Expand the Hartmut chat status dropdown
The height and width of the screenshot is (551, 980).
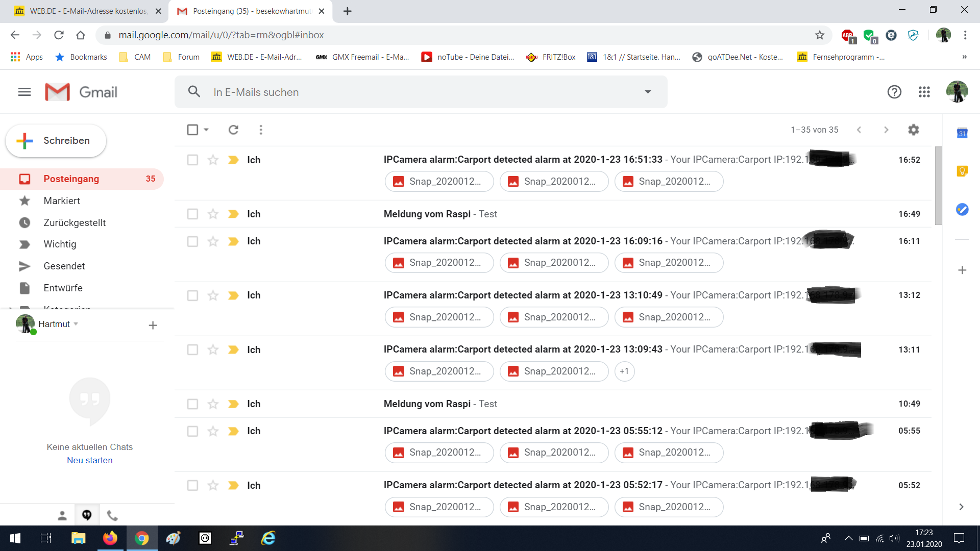point(76,324)
